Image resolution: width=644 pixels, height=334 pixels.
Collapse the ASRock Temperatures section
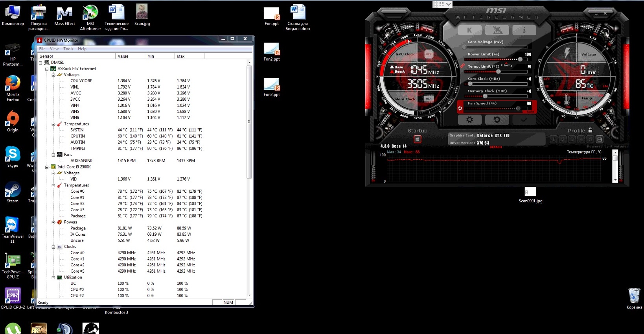(53, 124)
